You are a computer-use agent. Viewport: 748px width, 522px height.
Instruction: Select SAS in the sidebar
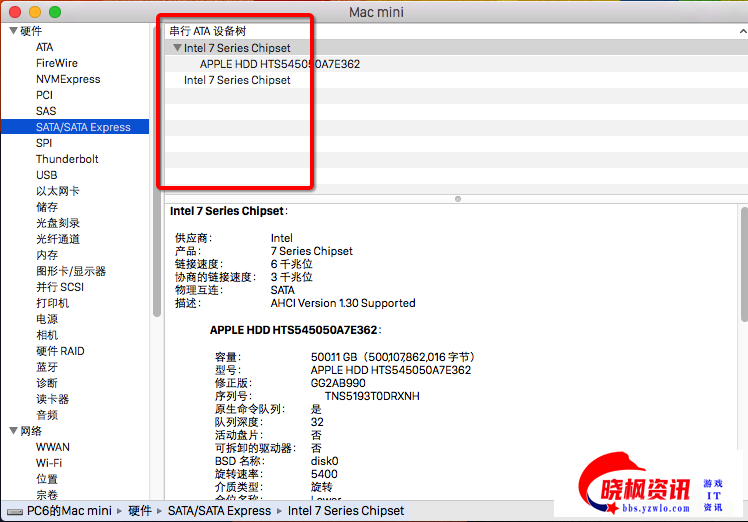[46, 111]
